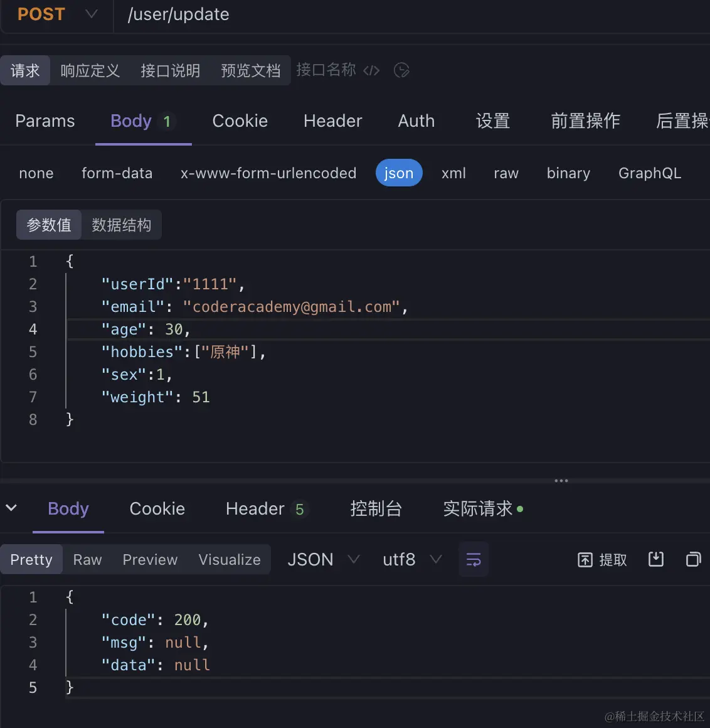Click the "sex":1 line

click(x=137, y=375)
